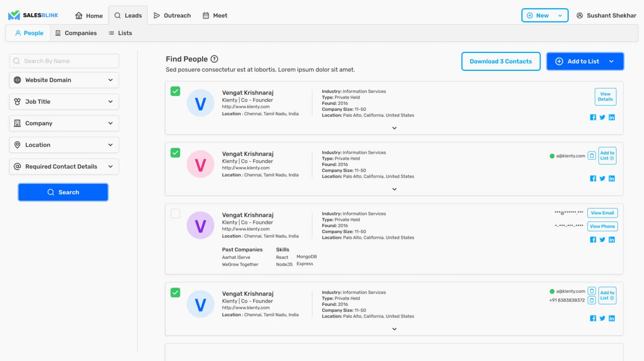Open the Outreach menu
This screenshot has width=644, height=361.
coord(172,15)
